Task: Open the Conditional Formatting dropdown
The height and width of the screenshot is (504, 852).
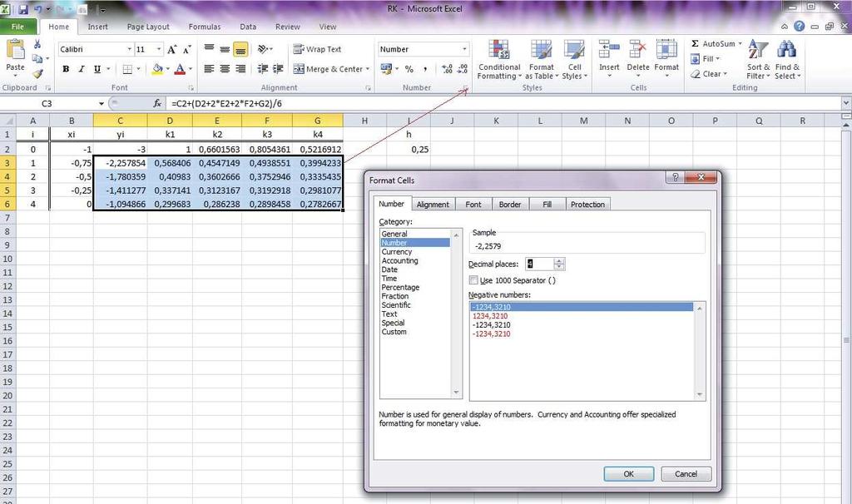Action: click(499, 60)
